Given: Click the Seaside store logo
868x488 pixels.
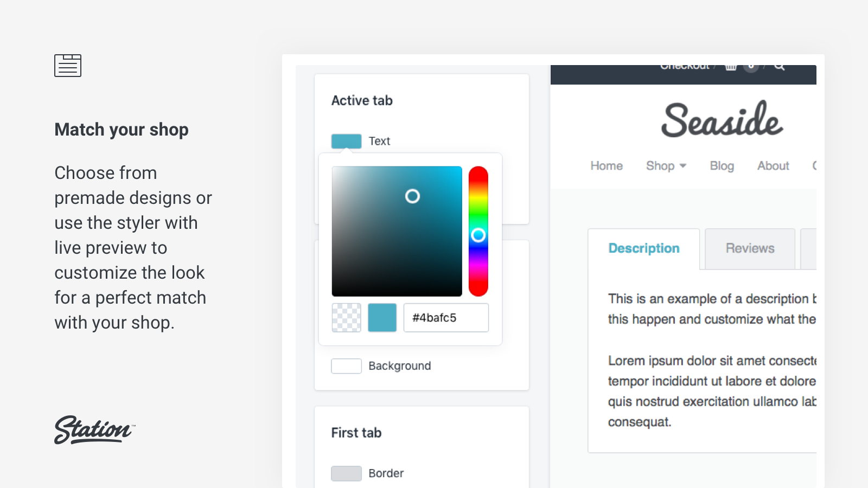Looking at the screenshot, I should tap(720, 121).
